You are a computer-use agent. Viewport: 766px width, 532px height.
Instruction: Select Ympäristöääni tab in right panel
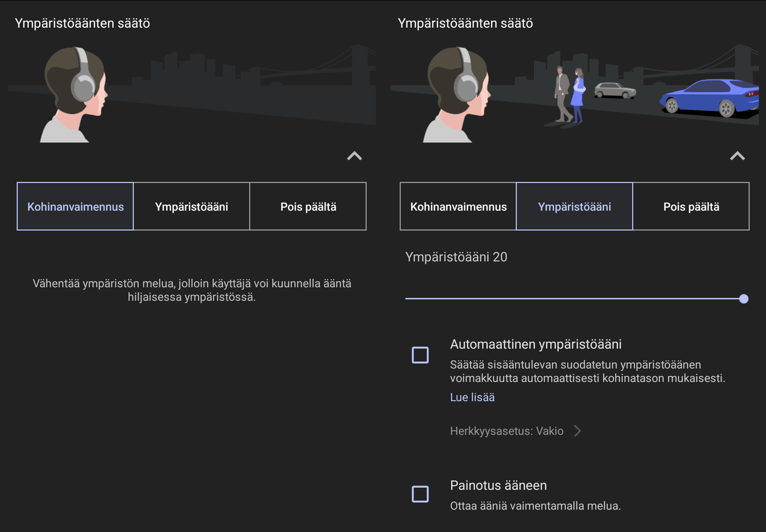[x=574, y=207]
